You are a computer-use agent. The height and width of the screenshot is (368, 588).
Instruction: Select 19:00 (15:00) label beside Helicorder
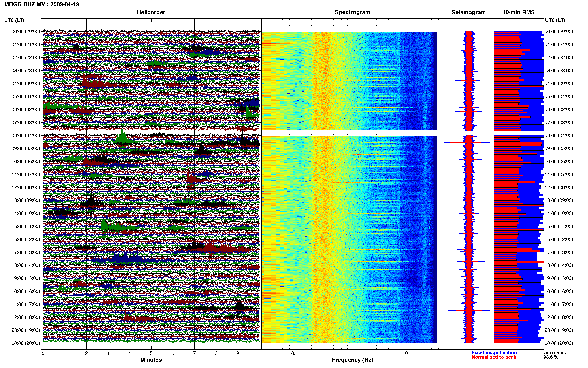(26, 278)
